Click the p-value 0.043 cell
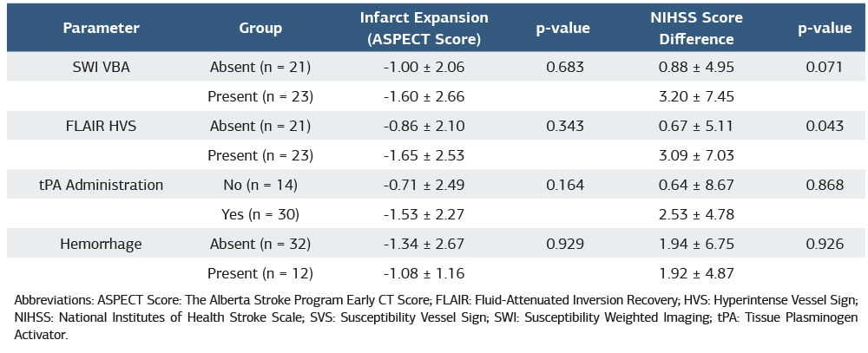 (x=824, y=126)
